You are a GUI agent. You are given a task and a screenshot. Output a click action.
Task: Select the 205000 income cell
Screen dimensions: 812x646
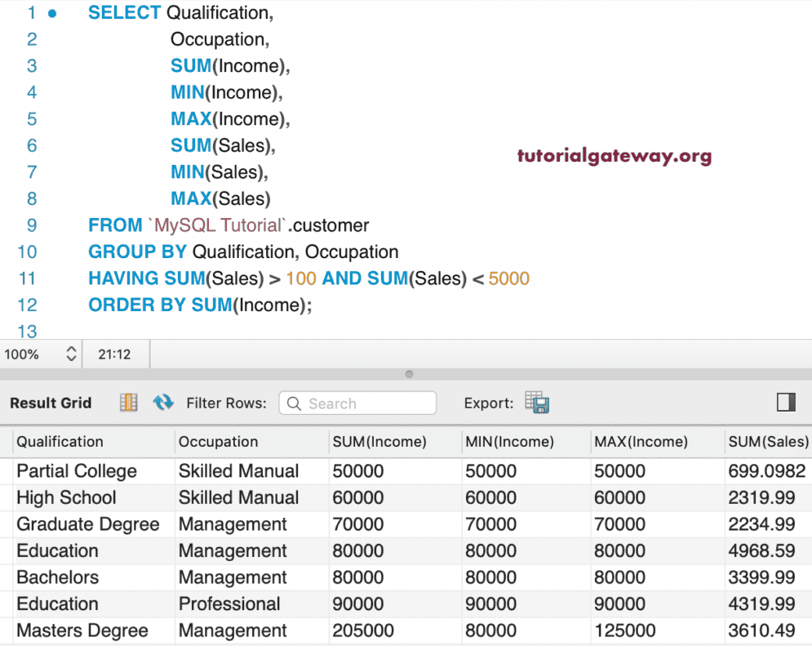pyautogui.click(x=363, y=630)
